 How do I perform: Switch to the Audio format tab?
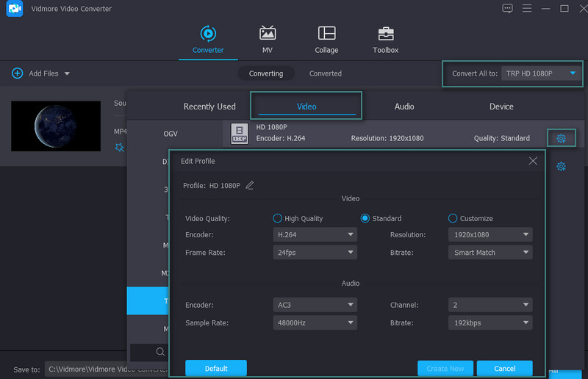[404, 107]
